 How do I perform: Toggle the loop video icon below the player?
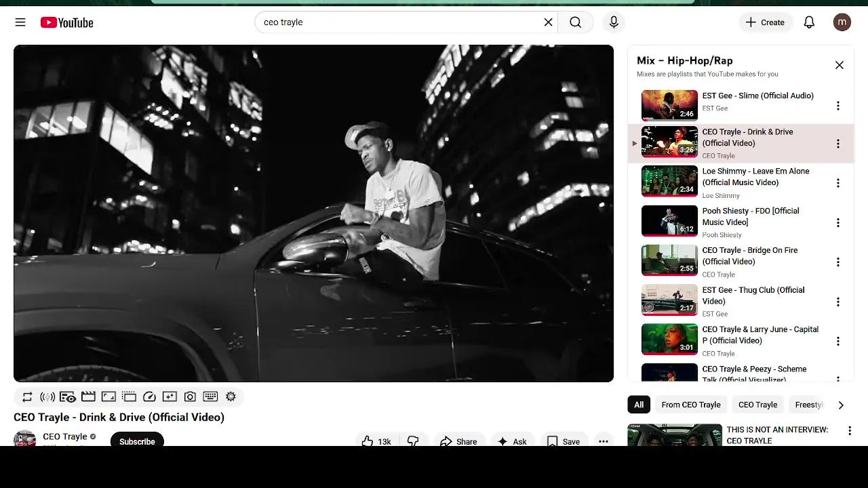coord(27,396)
